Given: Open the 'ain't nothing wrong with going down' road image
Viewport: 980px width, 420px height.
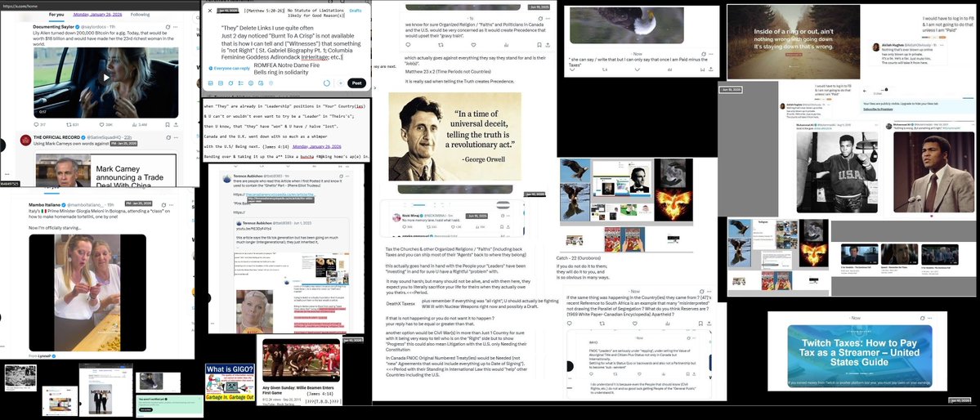Looking at the screenshot, I should pyautogui.click(x=793, y=42).
